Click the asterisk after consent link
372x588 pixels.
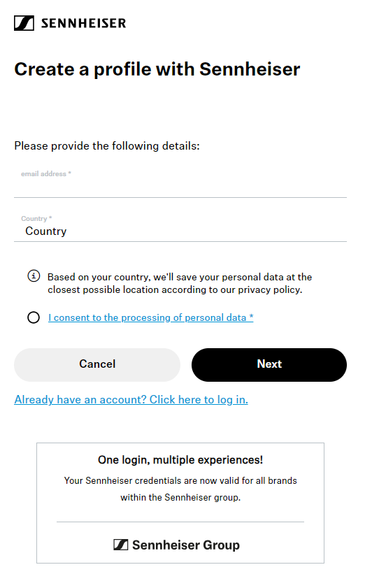tap(252, 317)
